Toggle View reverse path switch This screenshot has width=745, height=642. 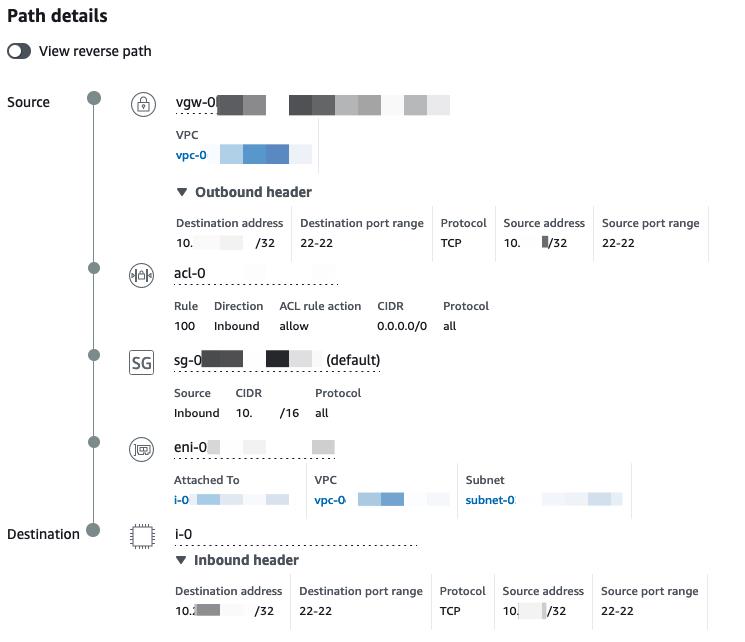point(19,51)
